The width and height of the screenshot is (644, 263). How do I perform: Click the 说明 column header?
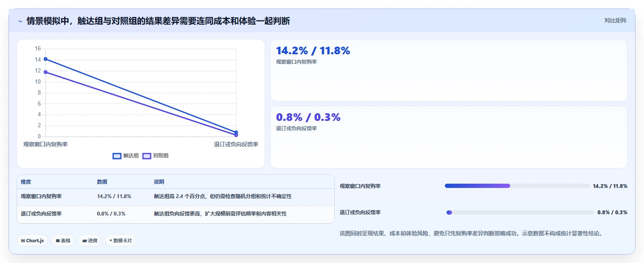point(159,182)
